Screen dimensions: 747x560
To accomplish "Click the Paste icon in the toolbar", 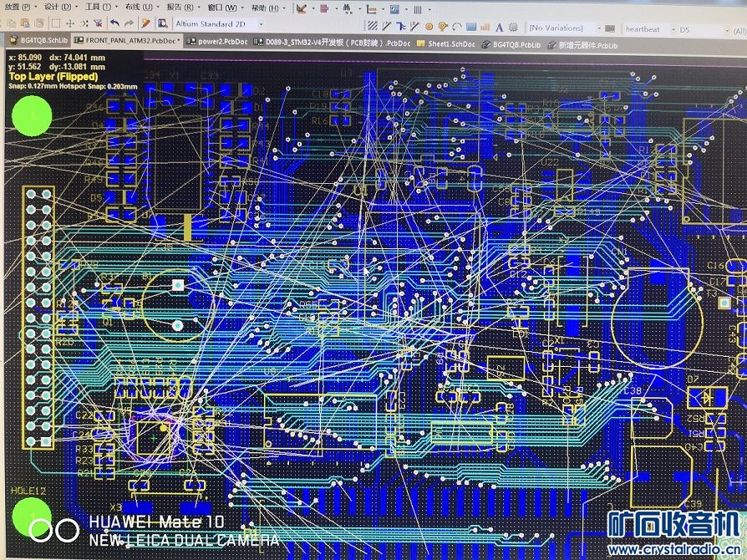I will point(25,23).
